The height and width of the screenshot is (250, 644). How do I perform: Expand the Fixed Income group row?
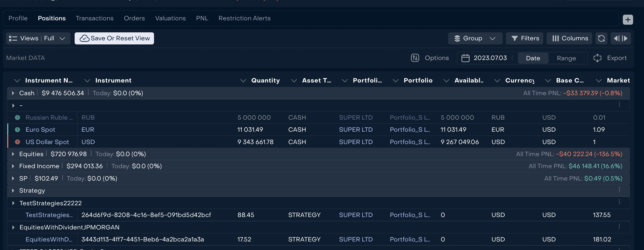[x=13, y=166]
